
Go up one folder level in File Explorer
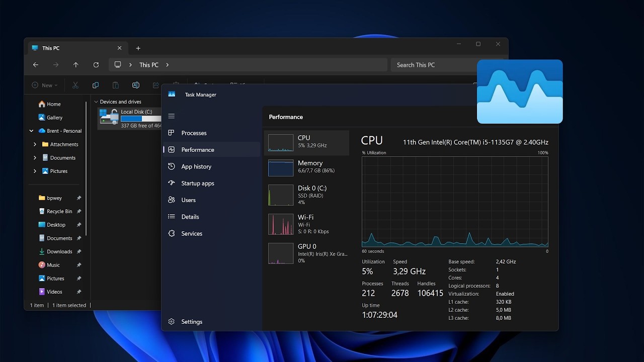pyautogui.click(x=76, y=65)
